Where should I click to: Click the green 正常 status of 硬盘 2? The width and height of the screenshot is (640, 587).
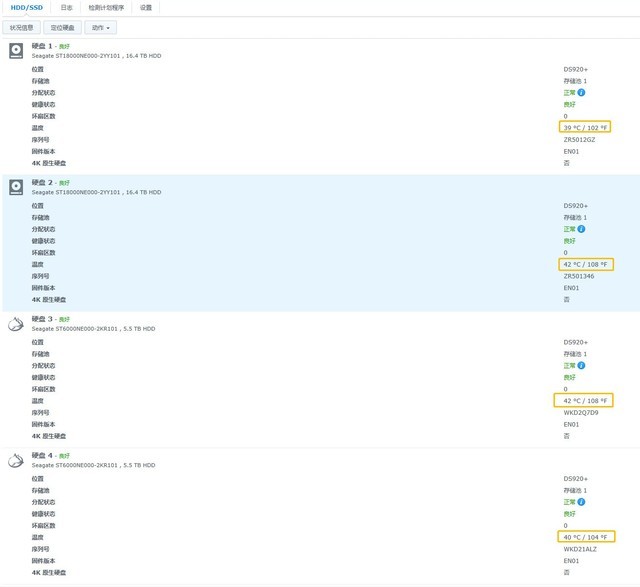click(x=569, y=229)
